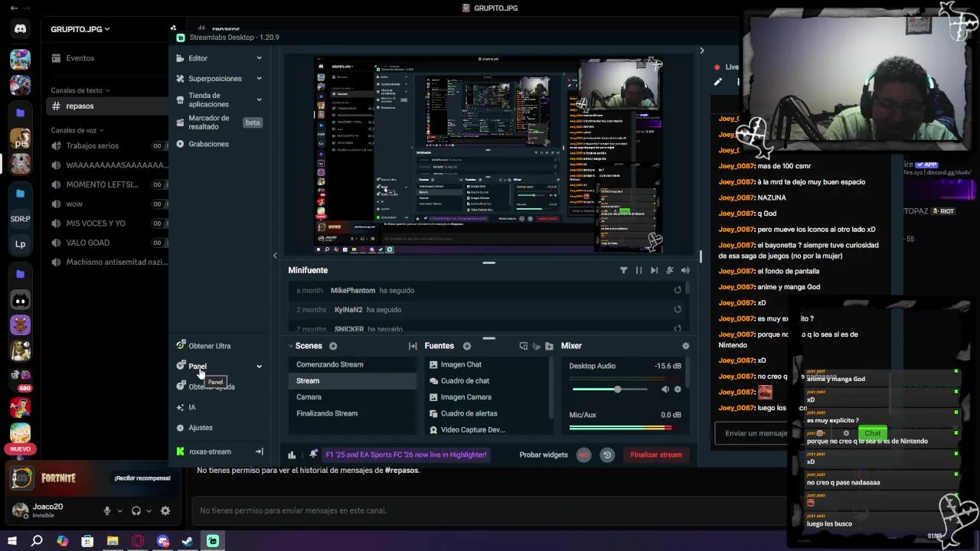Open the stream stats bar-chart icon

click(x=292, y=455)
